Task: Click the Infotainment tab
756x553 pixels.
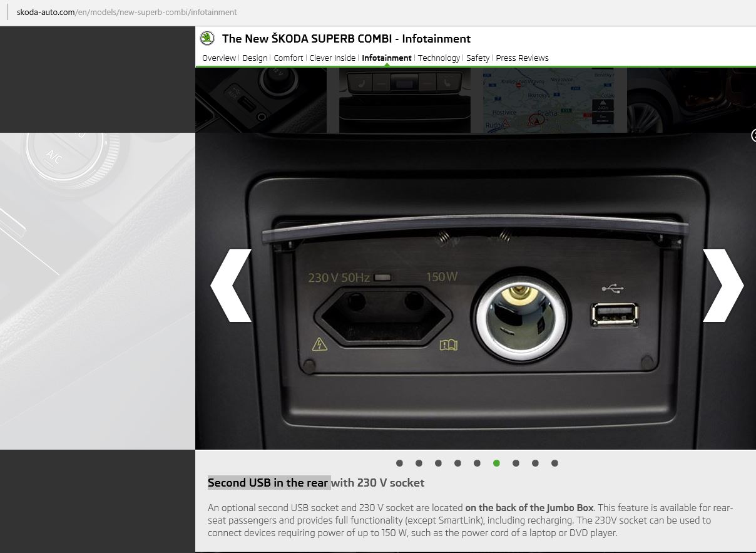Action: pos(387,58)
